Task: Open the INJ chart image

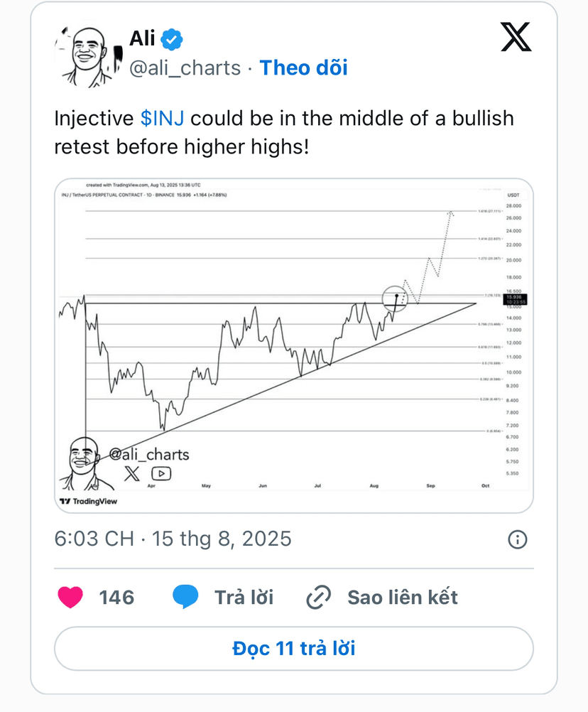Action: click(x=294, y=345)
